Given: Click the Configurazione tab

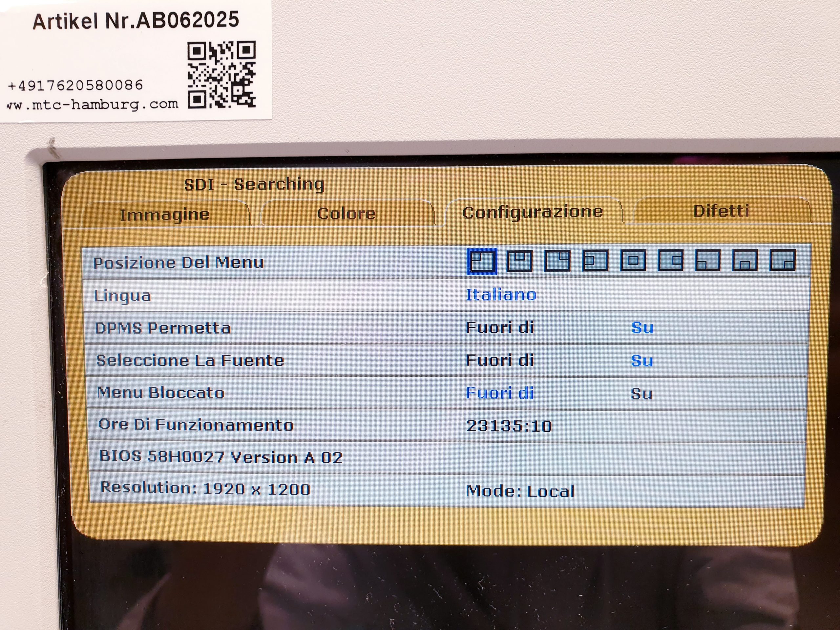Looking at the screenshot, I should click(x=533, y=212).
